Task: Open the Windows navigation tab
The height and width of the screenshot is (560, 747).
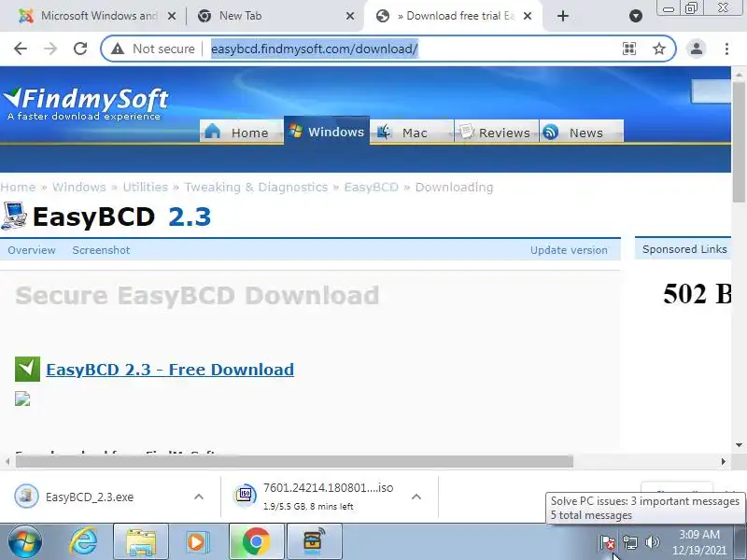Action: click(327, 131)
